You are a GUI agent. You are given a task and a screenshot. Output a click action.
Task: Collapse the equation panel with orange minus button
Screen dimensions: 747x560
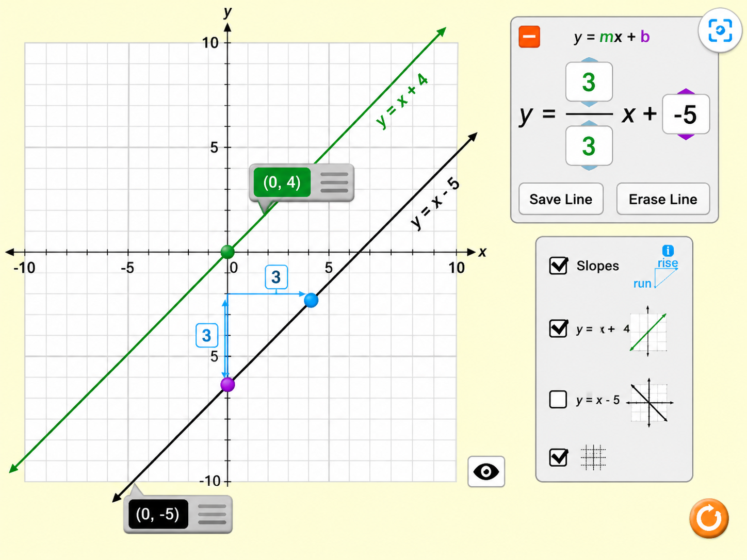[529, 37]
